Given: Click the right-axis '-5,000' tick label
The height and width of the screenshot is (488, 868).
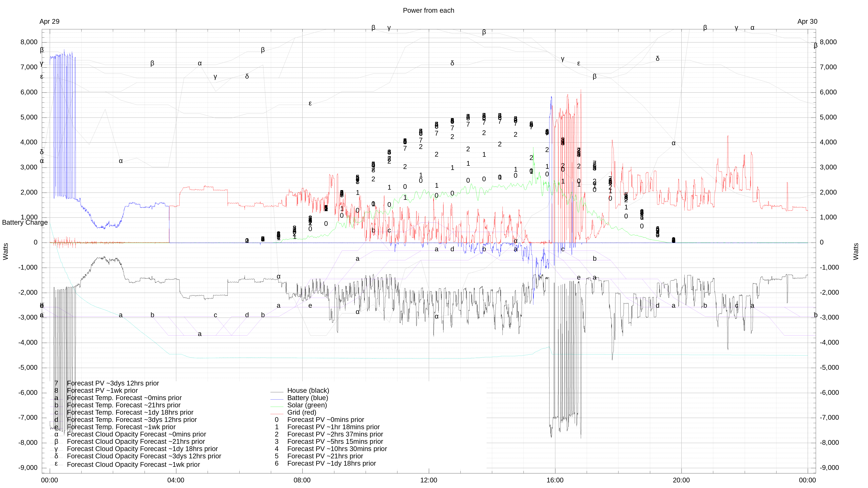Looking at the screenshot, I should click(x=829, y=368).
